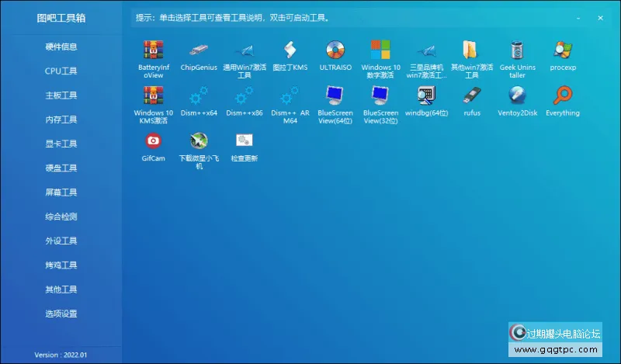Select the ULTRAISO disc icon
This screenshot has height=364, width=621.
click(x=335, y=50)
